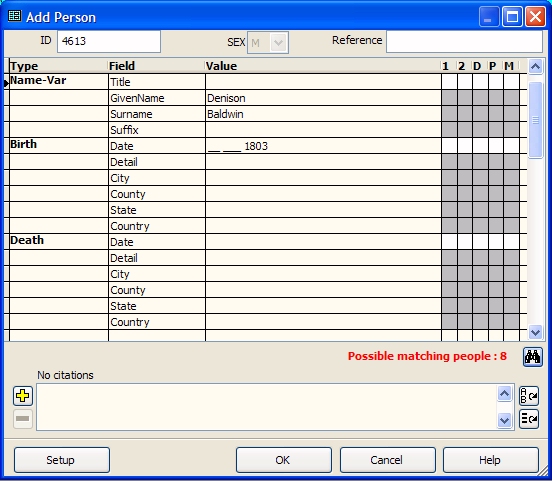552x481 pixels.
Task: Add a citation with yellow plus icon
Action: point(23,396)
